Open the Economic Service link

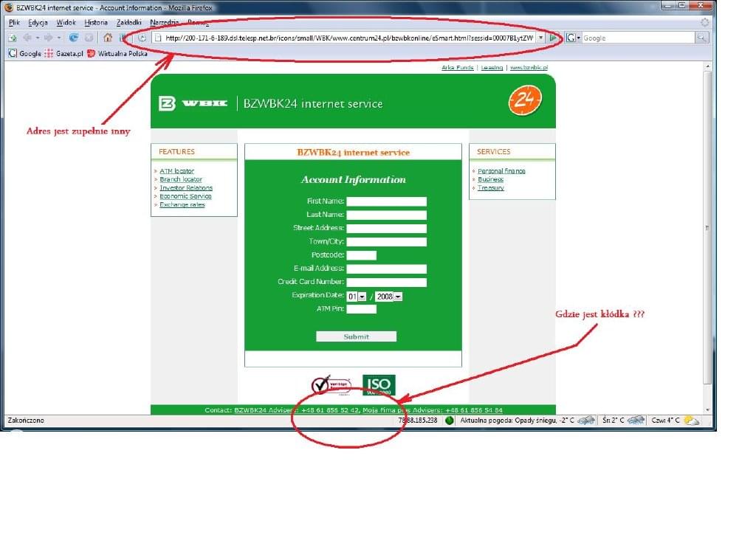click(185, 196)
